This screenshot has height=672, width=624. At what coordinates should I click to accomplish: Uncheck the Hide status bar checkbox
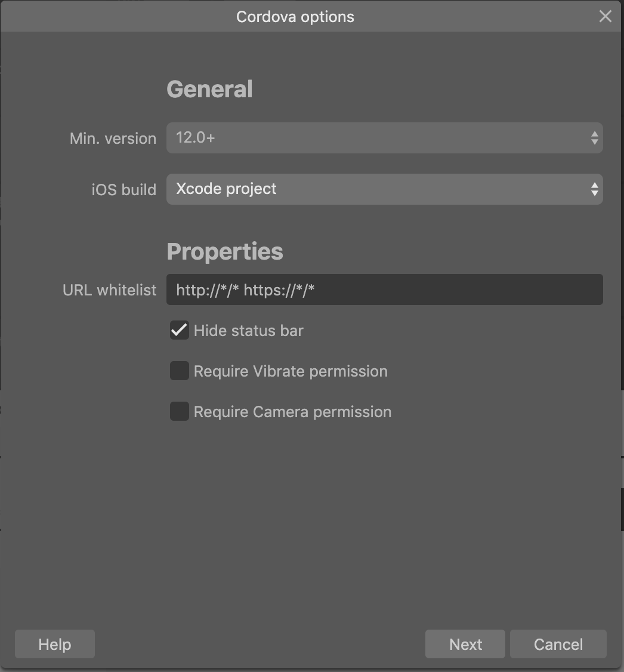(x=179, y=331)
